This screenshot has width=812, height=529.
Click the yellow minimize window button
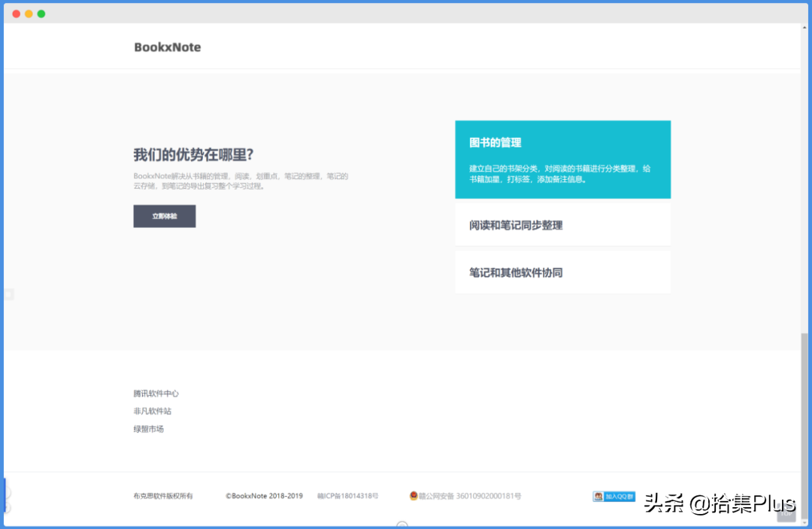[x=29, y=14]
